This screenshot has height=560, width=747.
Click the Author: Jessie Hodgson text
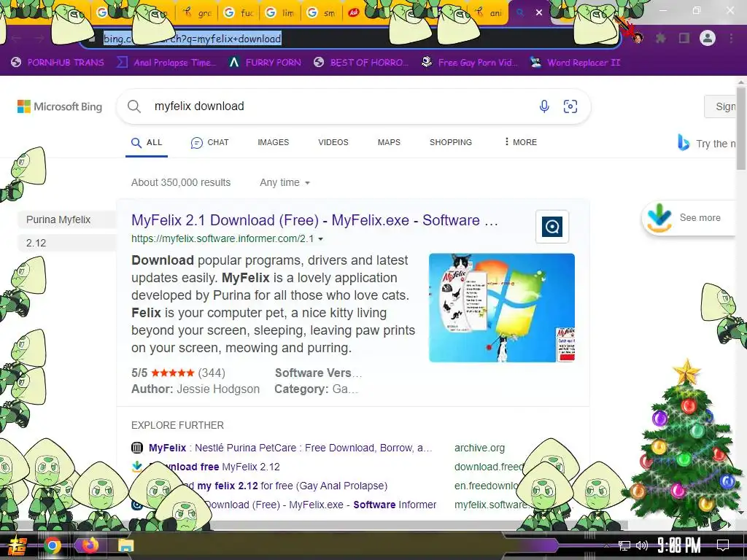[x=196, y=389]
